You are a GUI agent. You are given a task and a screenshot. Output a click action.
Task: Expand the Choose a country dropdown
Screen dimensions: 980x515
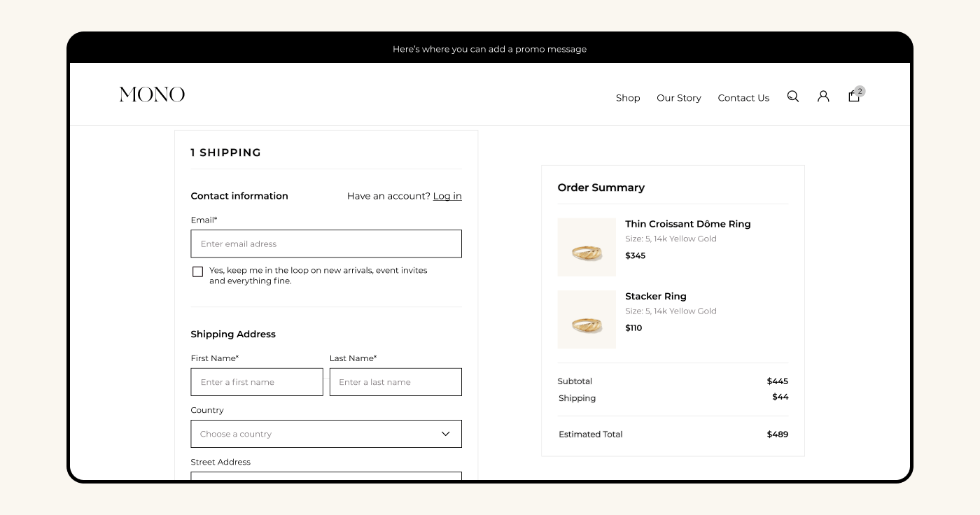[x=325, y=434]
